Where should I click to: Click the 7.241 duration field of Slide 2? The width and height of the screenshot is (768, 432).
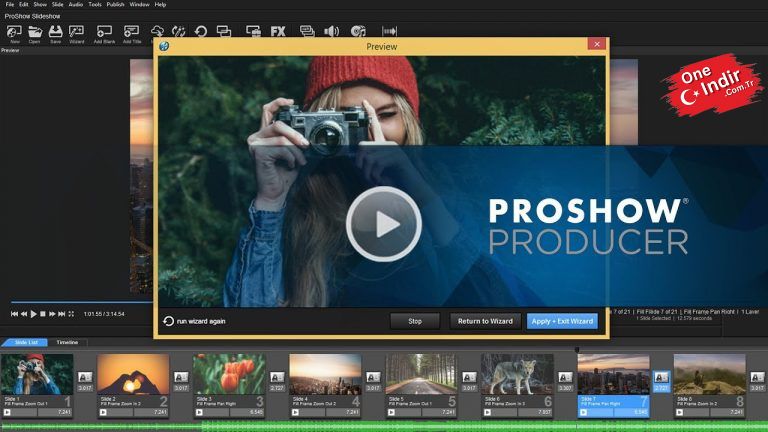(153, 412)
